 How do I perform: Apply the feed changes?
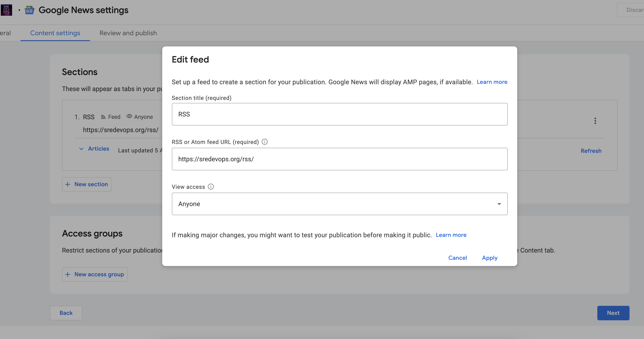click(489, 258)
